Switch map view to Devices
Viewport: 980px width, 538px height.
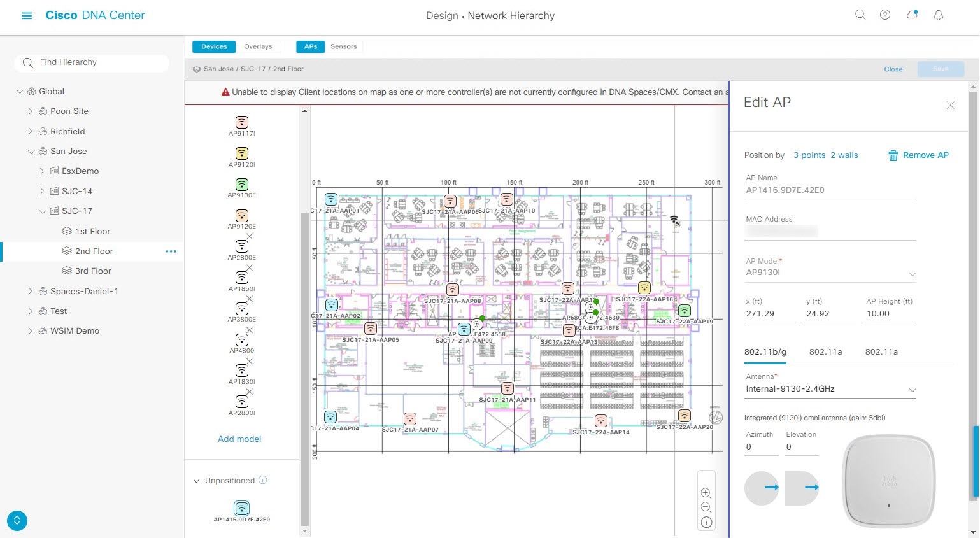pyautogui.click(x=214, y=46)
